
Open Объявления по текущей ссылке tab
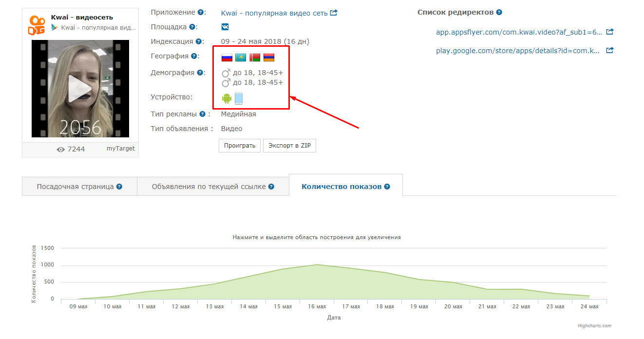(213, 187)
